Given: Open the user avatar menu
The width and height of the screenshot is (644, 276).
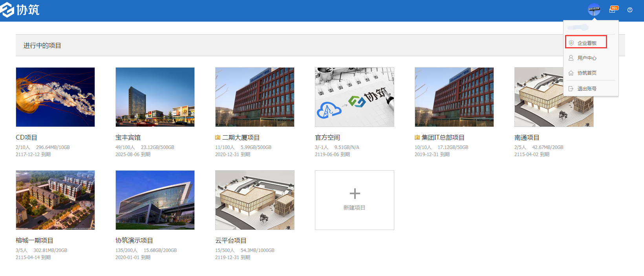Looking at the screenshot, I should [x=594, y=10].
